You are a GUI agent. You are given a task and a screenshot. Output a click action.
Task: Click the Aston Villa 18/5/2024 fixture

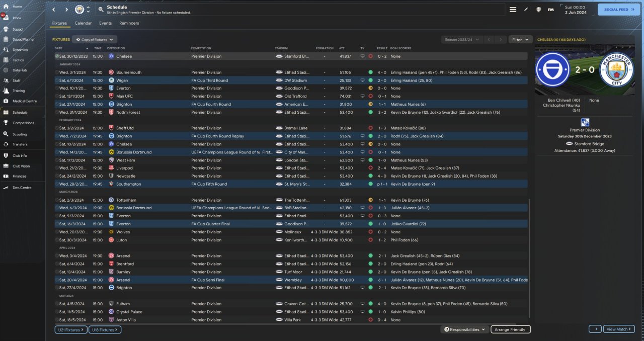(291, 319)
